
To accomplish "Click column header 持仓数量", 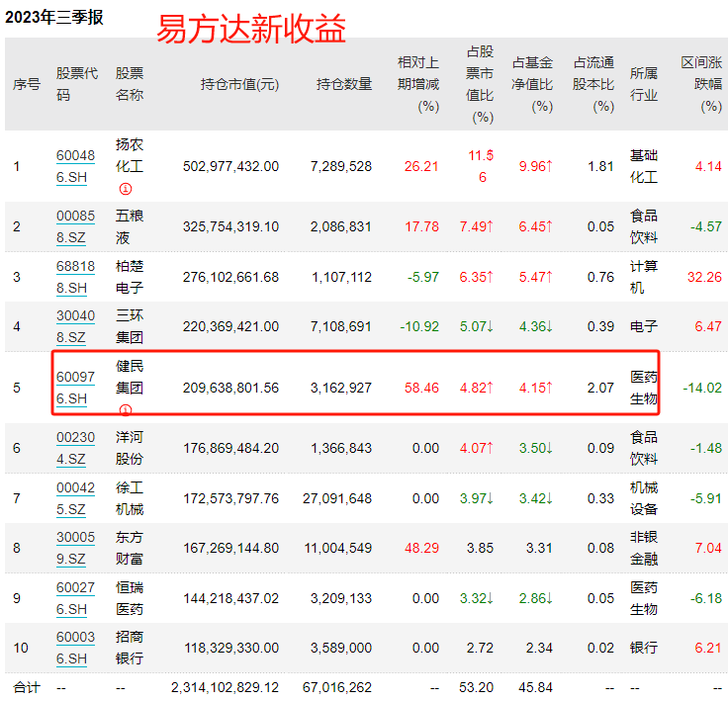I will (344, 84).
